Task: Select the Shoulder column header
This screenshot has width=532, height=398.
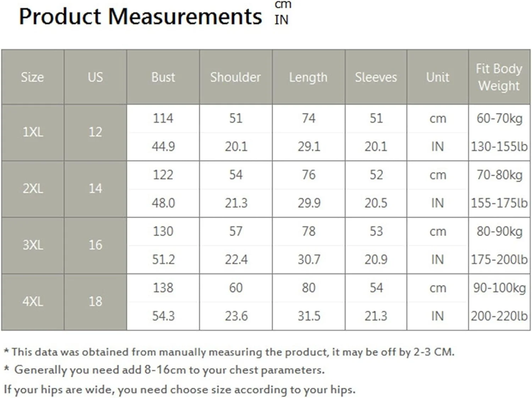Action: 235,77
